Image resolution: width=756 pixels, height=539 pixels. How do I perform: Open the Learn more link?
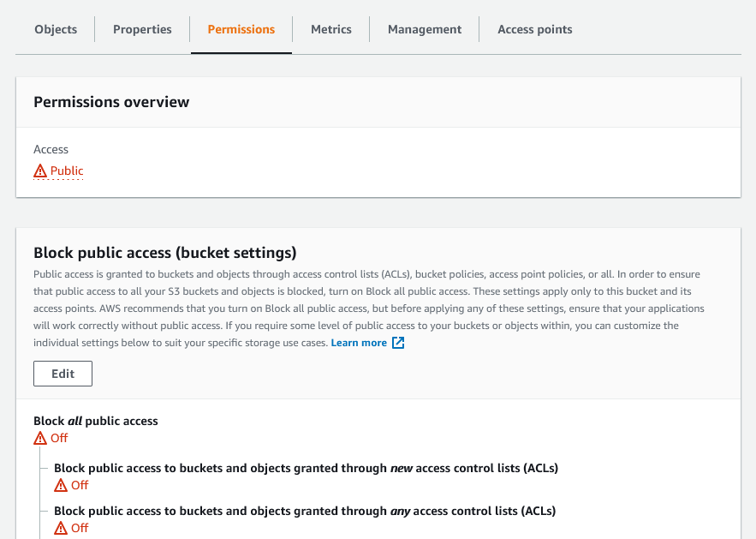pyautogui.click(x=359, y=343)
